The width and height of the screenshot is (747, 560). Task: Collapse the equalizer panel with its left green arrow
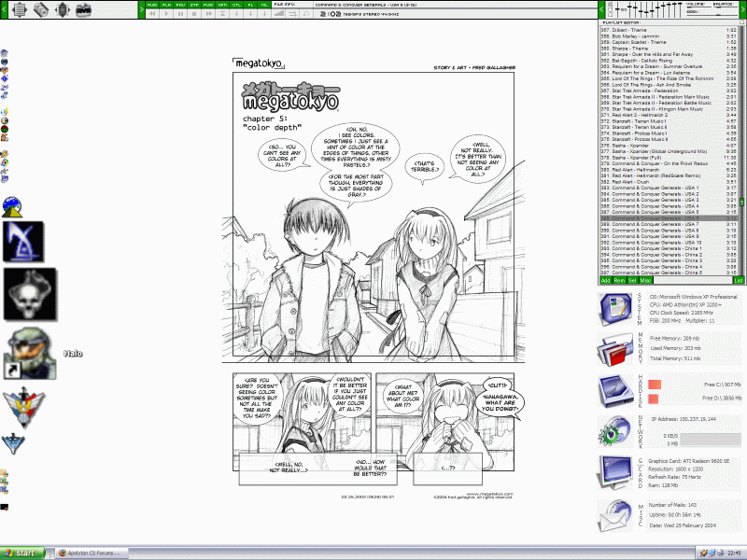[x=601, y=9]
